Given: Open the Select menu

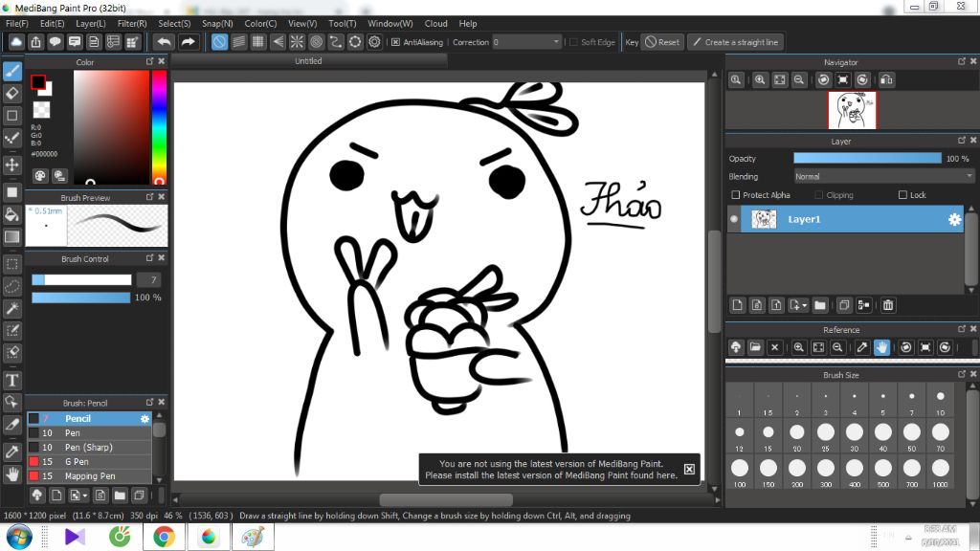Looking at the screenshot, I should pyautogui.click(x=174, y=23).
